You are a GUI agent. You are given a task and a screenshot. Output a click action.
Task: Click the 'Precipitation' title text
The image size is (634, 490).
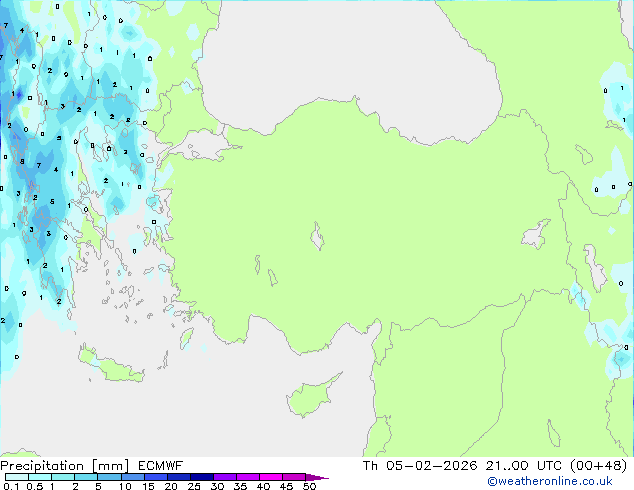point(42,466)
